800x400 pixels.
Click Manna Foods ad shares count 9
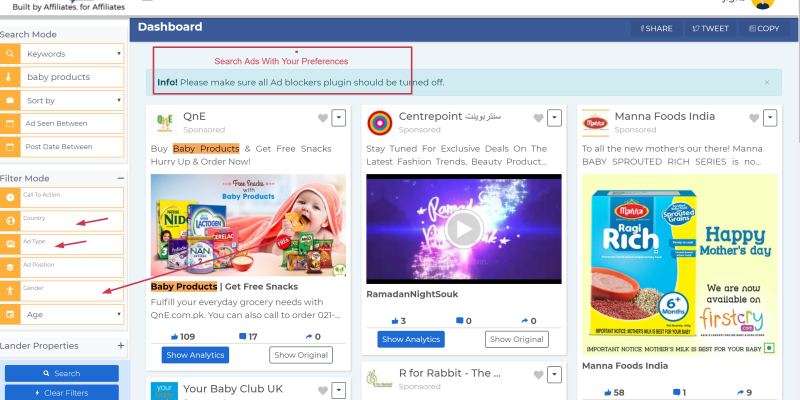tap(742, 392)
